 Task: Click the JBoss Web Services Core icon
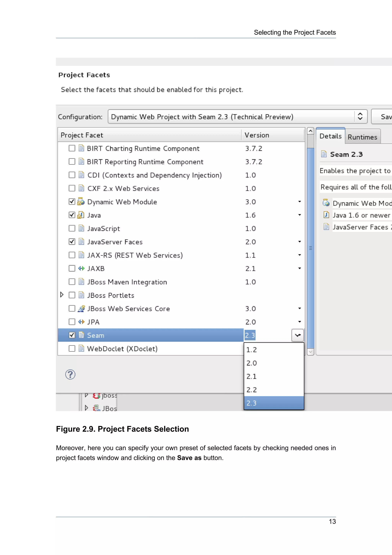pyautogui.click(x=81, y=308)
